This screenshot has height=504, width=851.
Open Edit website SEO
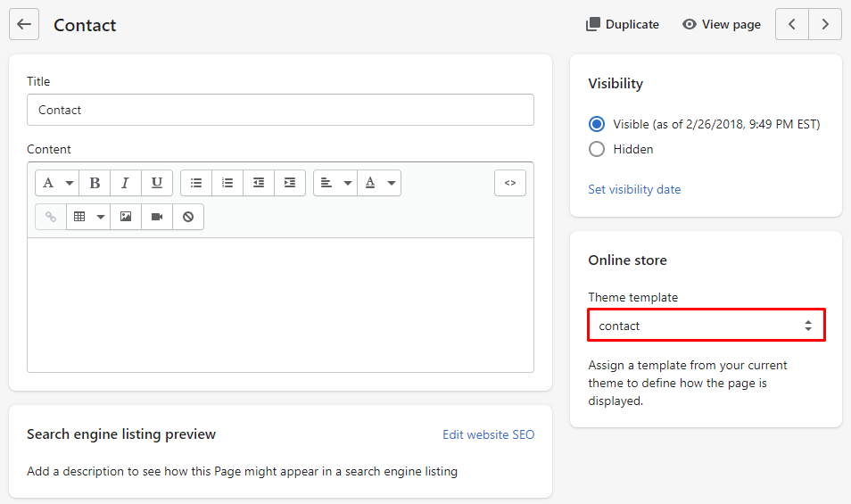[488, 434]
